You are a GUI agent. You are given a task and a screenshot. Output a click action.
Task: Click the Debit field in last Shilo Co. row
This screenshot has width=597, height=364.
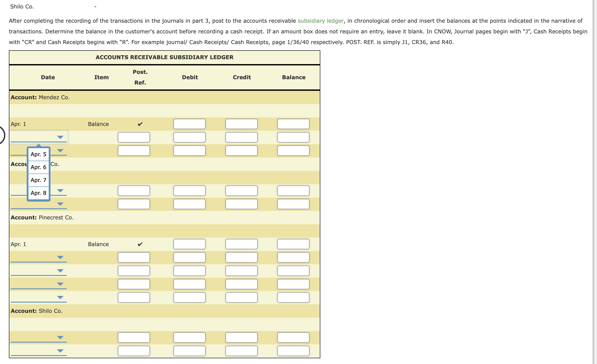click(189, 350)
